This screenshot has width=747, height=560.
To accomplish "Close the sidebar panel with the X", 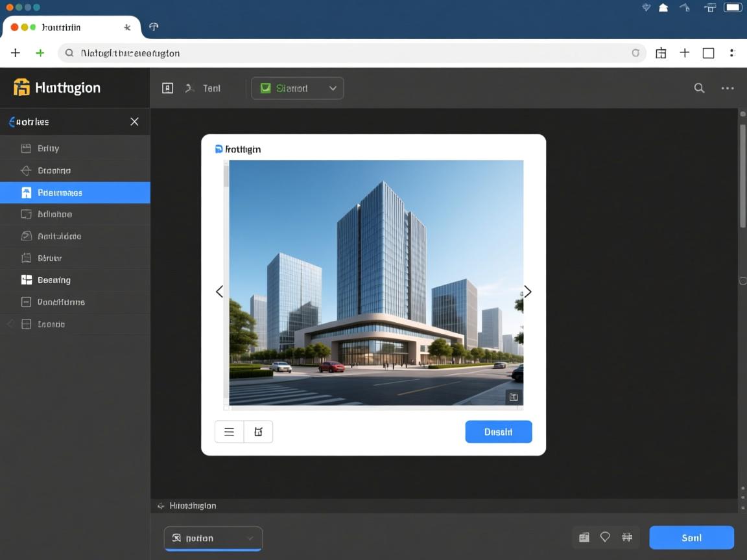I will coord(134,122).
